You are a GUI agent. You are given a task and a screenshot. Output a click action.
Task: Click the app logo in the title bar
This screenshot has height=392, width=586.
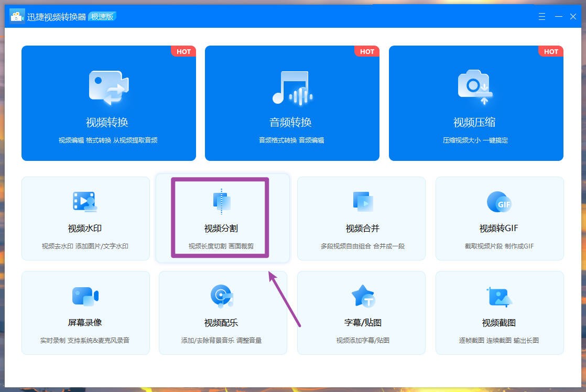click(x=16, y=16)
